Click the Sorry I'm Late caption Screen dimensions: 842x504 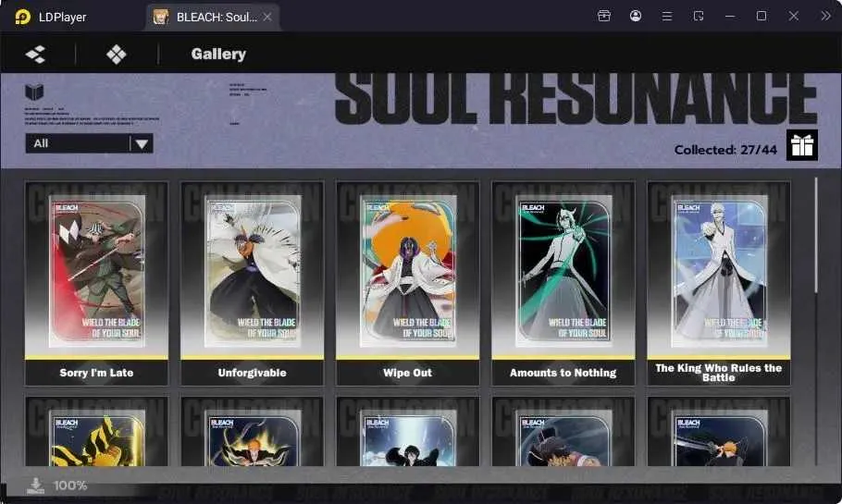point(96,373)
